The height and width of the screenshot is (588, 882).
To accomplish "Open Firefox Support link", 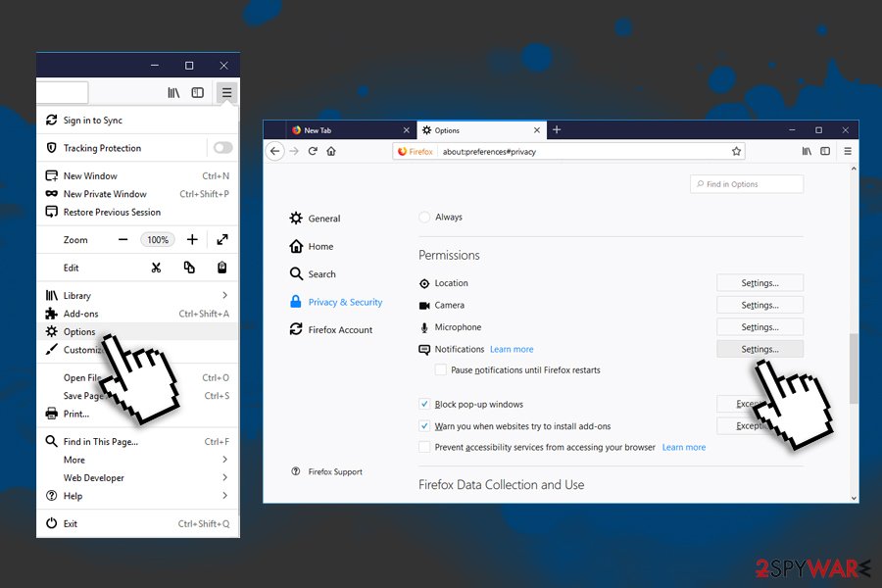I will [x=326, y=471].
